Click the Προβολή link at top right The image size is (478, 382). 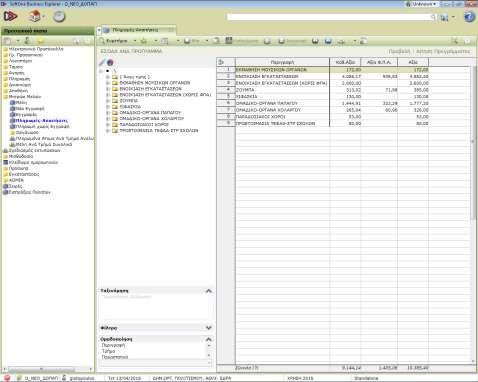(x=399, y=51)
